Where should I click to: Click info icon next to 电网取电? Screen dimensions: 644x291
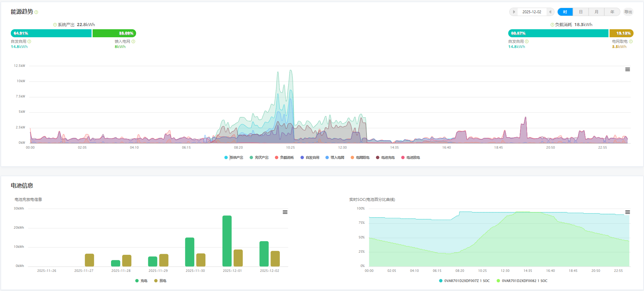click(631, 41)
